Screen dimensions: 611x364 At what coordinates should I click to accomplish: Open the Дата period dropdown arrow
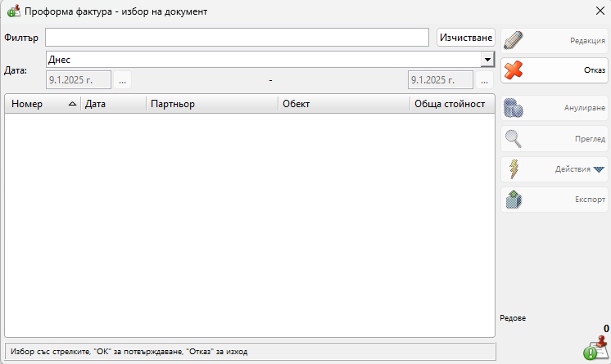(487, 59)
